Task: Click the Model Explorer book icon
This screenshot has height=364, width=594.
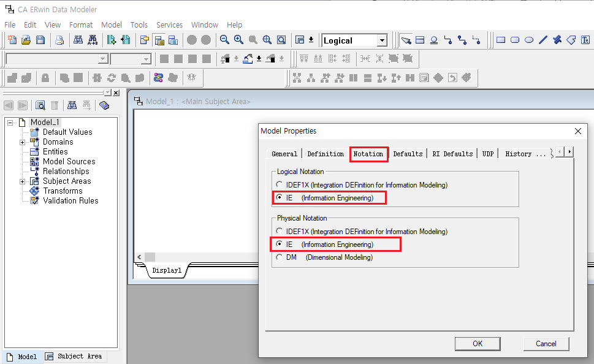Action: pyautogui.click(x=104, y=105)
